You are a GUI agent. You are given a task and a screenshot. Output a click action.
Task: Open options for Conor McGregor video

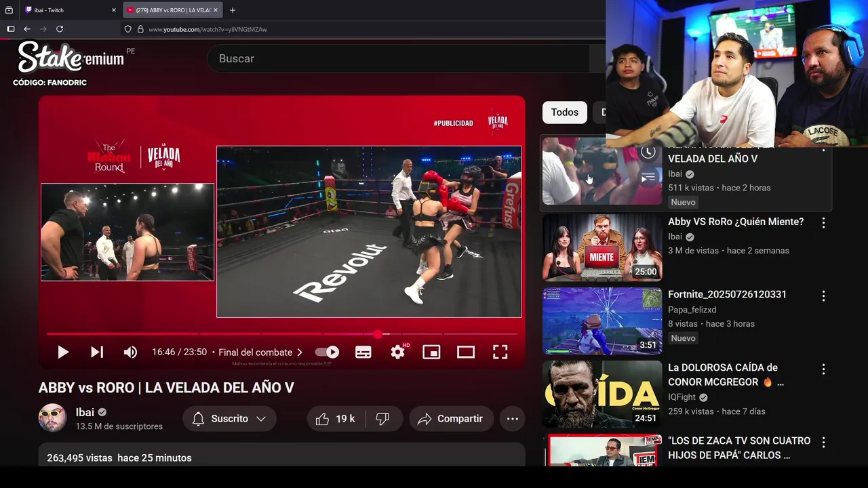click(823, 369)
